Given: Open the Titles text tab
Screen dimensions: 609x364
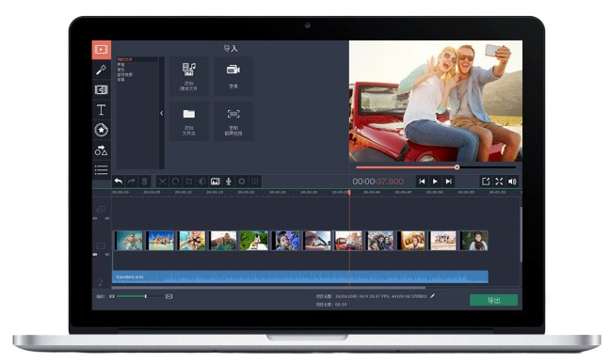Looking at the screenshot, I should coord(101,110).
